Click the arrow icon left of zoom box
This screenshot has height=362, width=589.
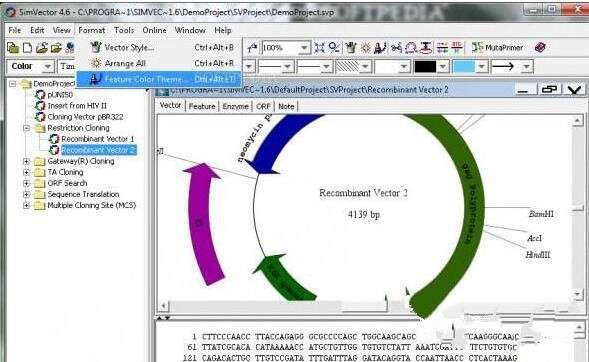coord(252,48)
